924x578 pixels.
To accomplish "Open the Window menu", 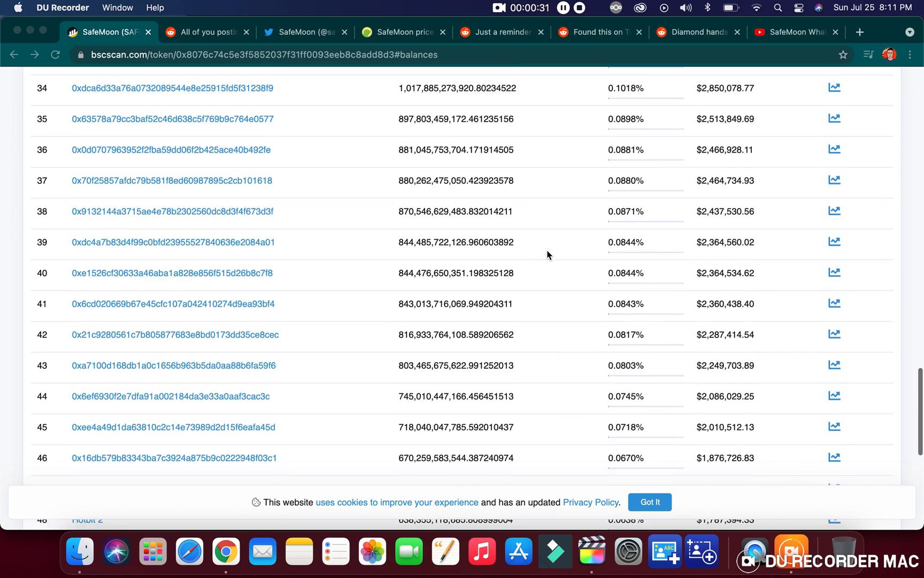I will [x=117, y=7].
